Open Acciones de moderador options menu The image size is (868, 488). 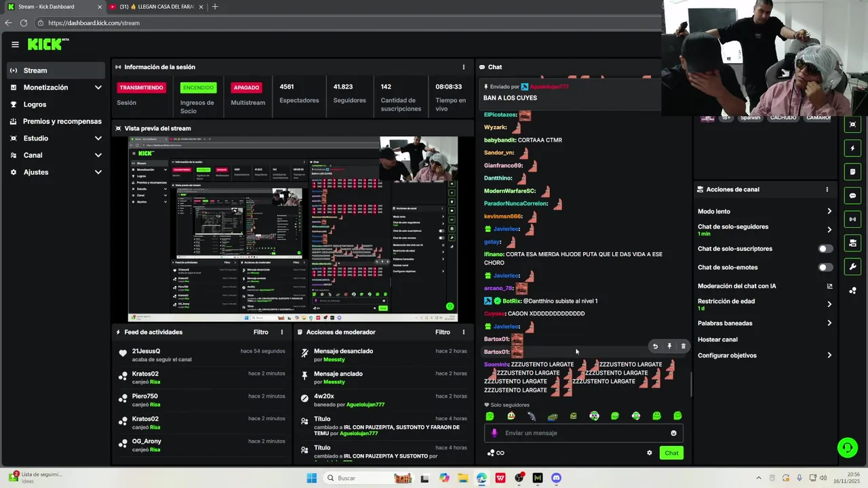[464, 332]
